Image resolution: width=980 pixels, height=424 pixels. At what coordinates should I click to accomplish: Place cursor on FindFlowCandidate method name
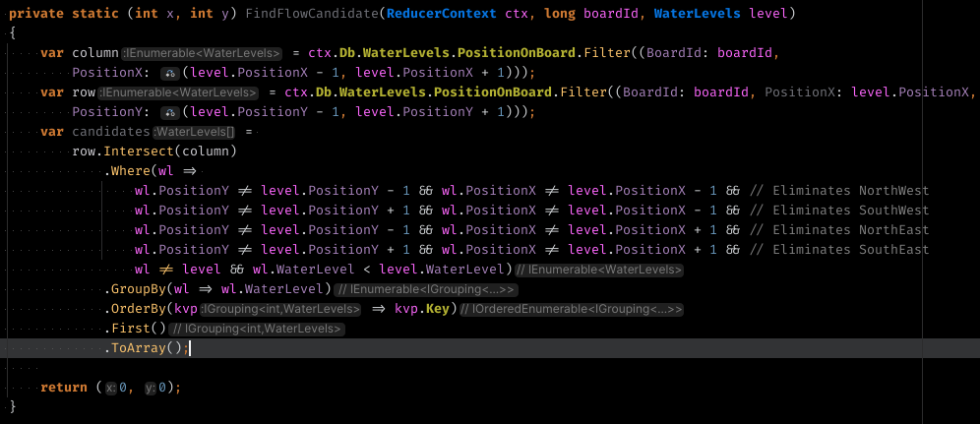pos(311,14)
